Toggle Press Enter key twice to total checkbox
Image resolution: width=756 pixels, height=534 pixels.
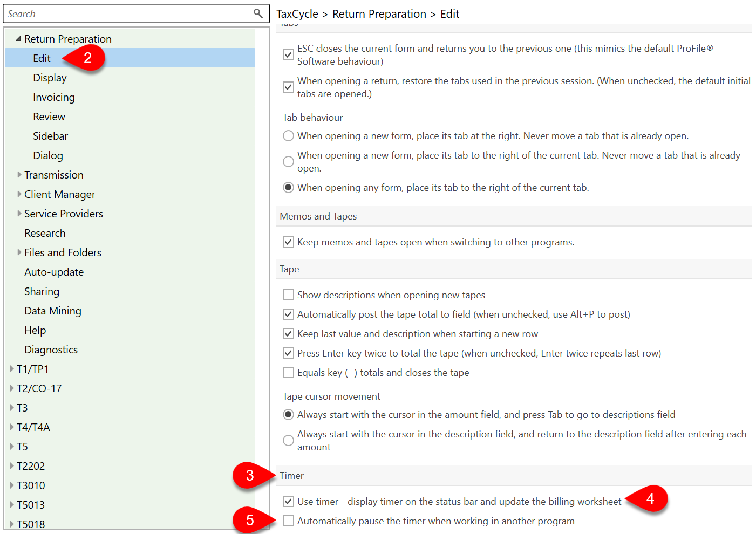289,353
